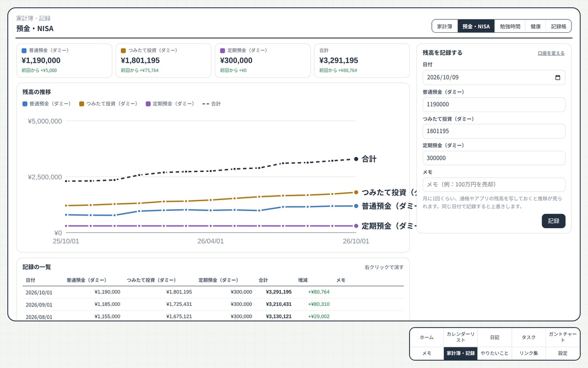Open やりたいこと in the bottom menu
The width and height of the screenshot is (588, 368).
point(494,354)
